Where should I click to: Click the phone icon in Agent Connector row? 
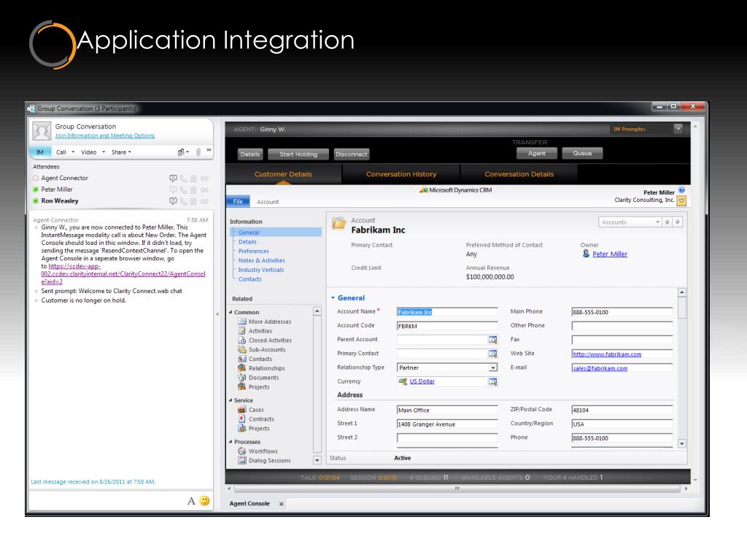pyautogui.click(x=183, y=178)
